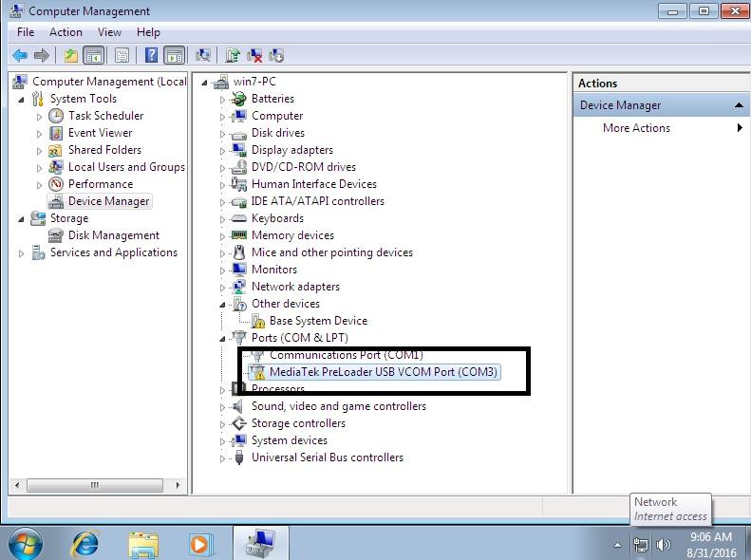Click right arrow of console tree scrollbar
Screen dimensions: 751x560
178,485
